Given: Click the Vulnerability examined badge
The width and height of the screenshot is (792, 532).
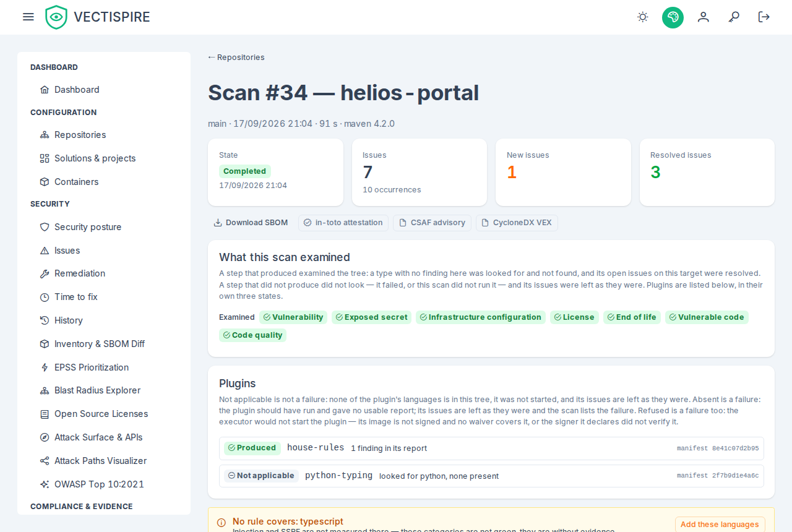Looking at the screenshot, I should (x=293, y=317).
